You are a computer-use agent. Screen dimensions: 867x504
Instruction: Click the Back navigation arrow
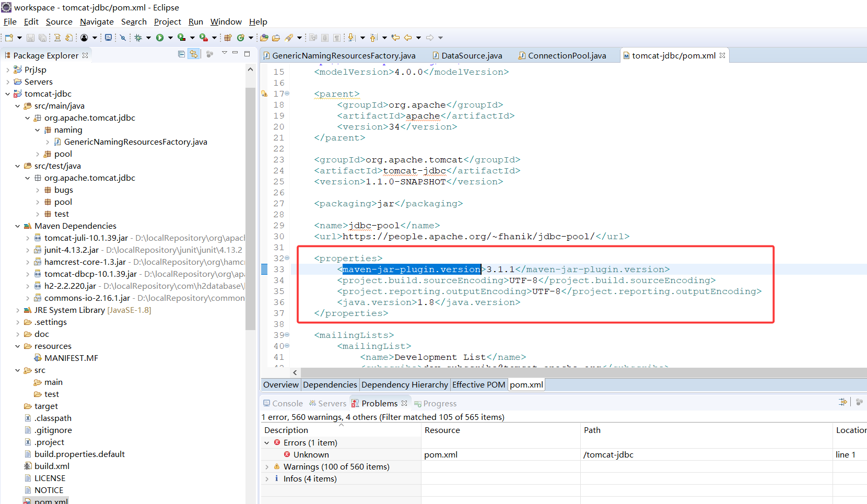(x=408, y=38)
